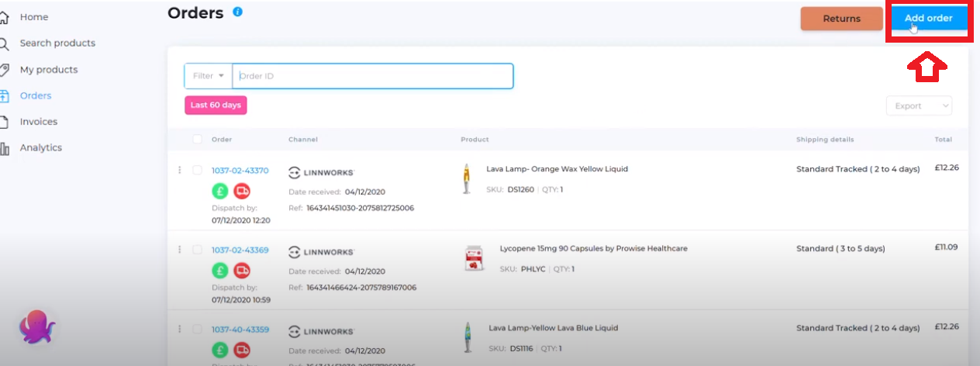This screenshot has width=980, height=366.
Task: Open order link 1037-40-43359
Action: [240, 330]
